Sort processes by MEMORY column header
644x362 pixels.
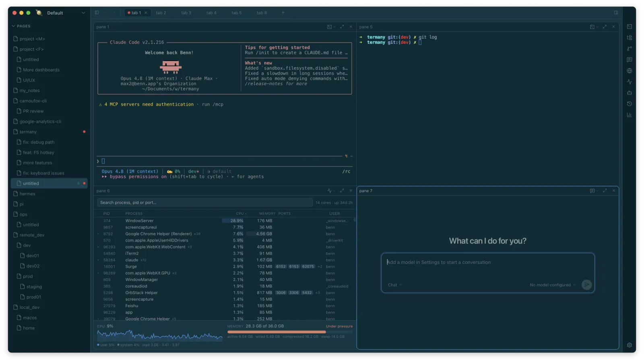267,214
